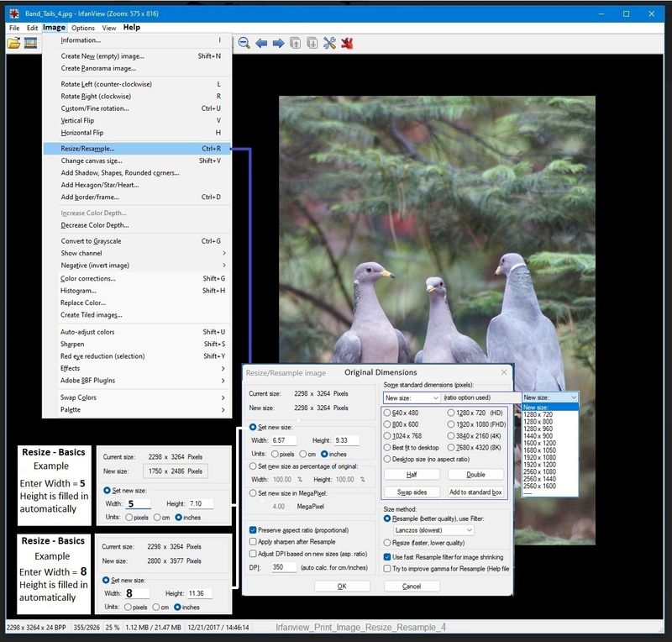Select Resample (better quality) size method
Image resolution: width=672 pixels, height=642 pixels.
point(387,518)
